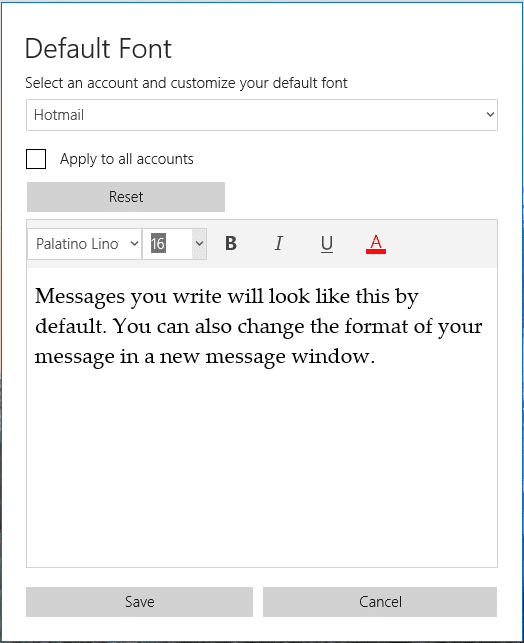This screenshot has width=524, height=643.
Task: Toggle Bold formatting
Action: pos(231,244)
